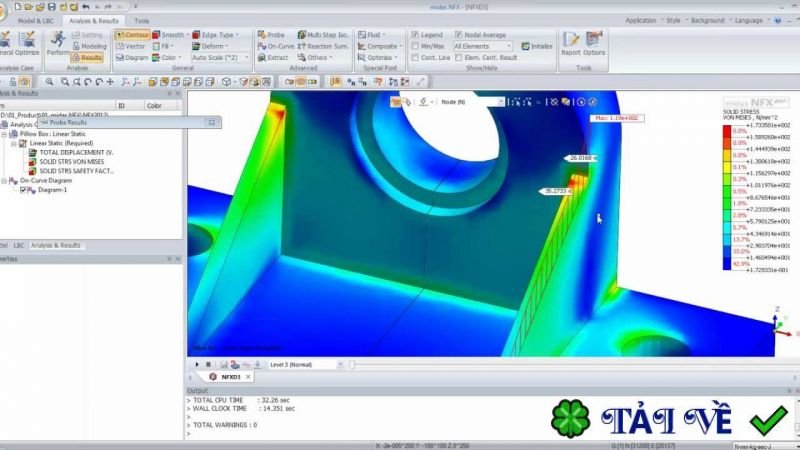The image size is (800, 450).
Task: Click the Modeling lock icon in Analysis group
Action: tap(89, 46)
